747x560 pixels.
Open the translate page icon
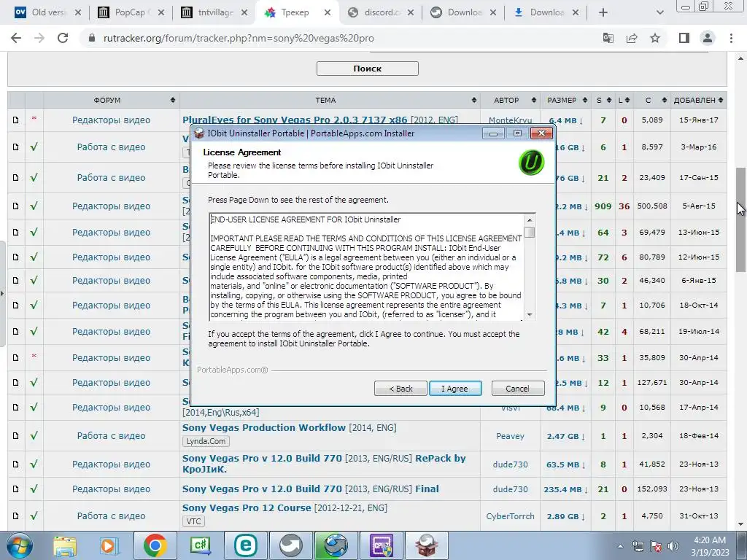click(608, 38)
